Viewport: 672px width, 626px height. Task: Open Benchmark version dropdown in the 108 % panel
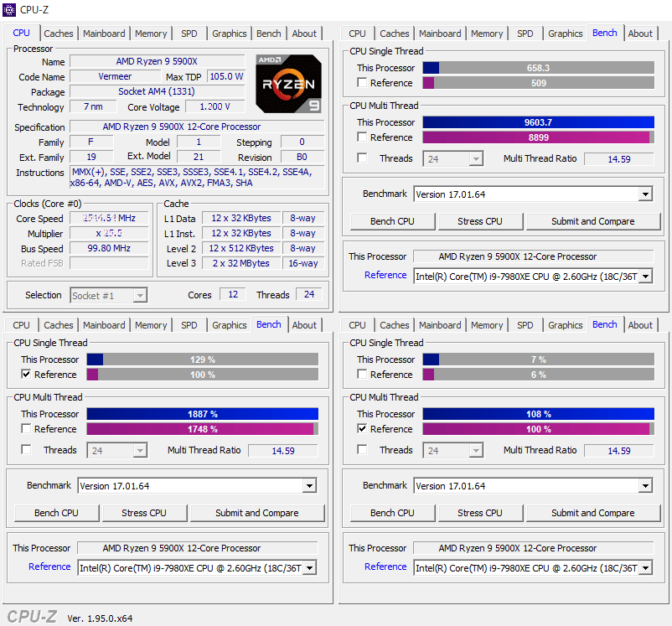tap(533, 486)
